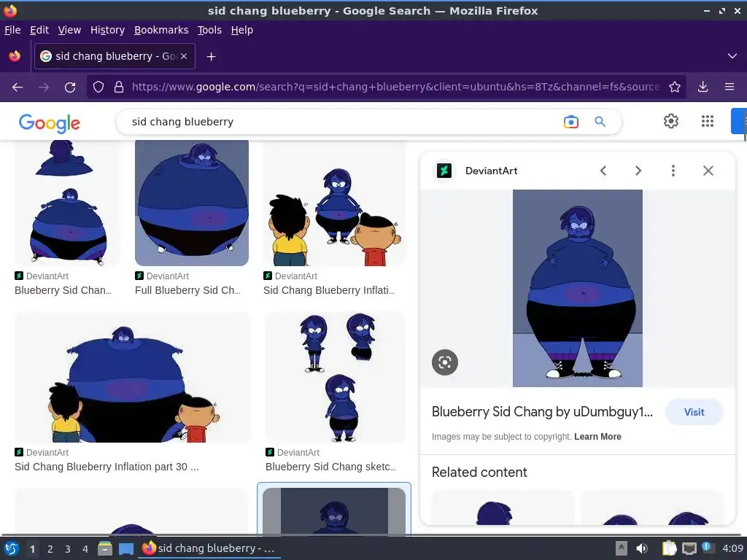Open Blueberry Sid Chan... first result image
The width and height of the screenshot is (747, 560).
tap(67, 203)
